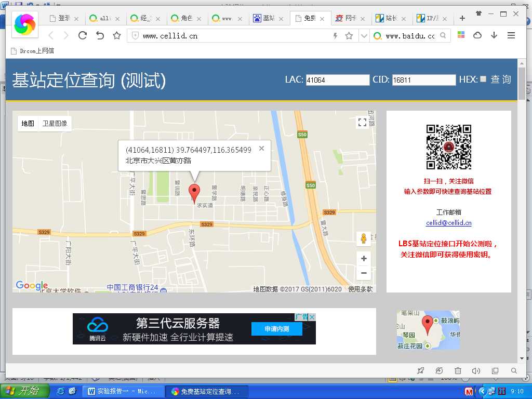This screenshot has width=532, height=399.
Task: Open the downloads arrow icon
Action: pos(494,35)
